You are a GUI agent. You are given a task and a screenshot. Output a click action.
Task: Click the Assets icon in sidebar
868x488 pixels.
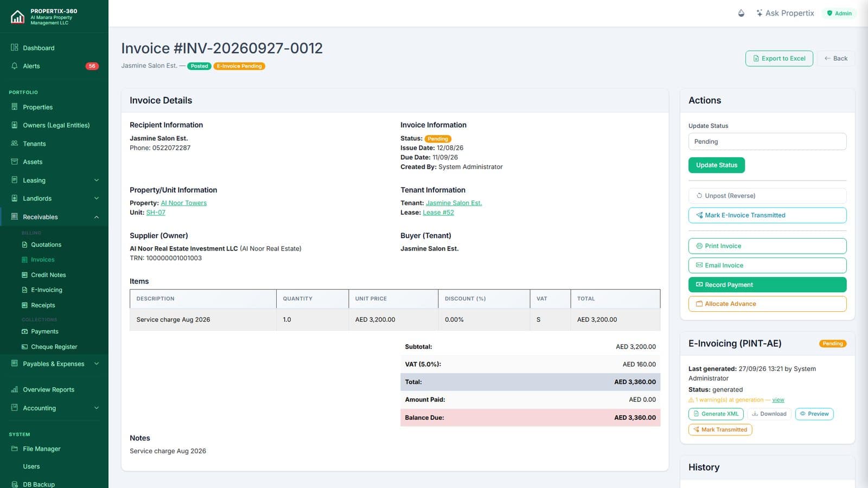click(15, 162)
